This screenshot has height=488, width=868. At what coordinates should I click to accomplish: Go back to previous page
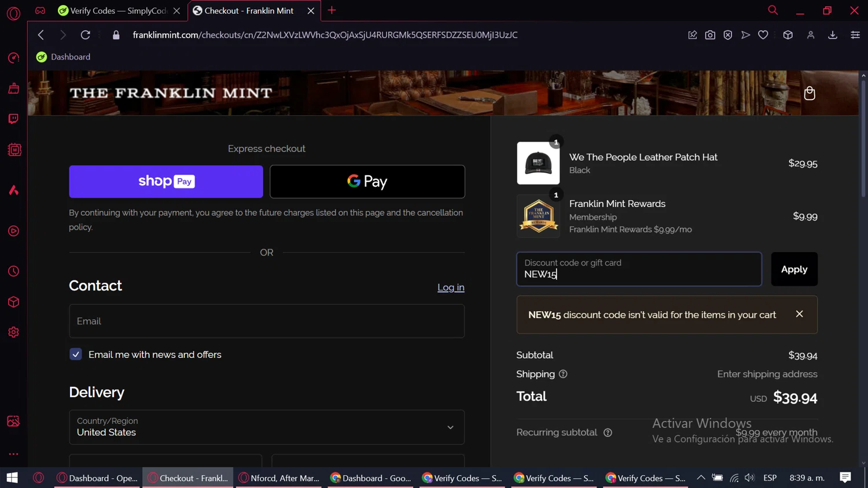(41, 35)
